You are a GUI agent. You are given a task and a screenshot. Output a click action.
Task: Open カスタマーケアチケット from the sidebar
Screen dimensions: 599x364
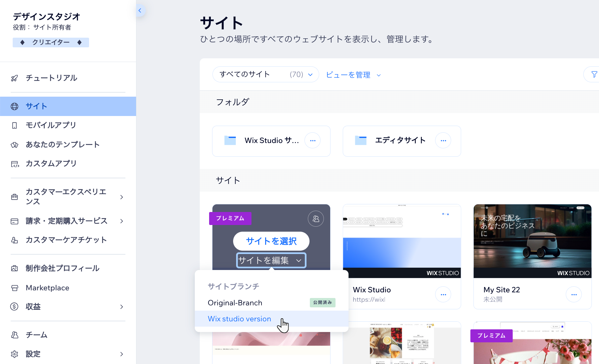click(66, 240)
